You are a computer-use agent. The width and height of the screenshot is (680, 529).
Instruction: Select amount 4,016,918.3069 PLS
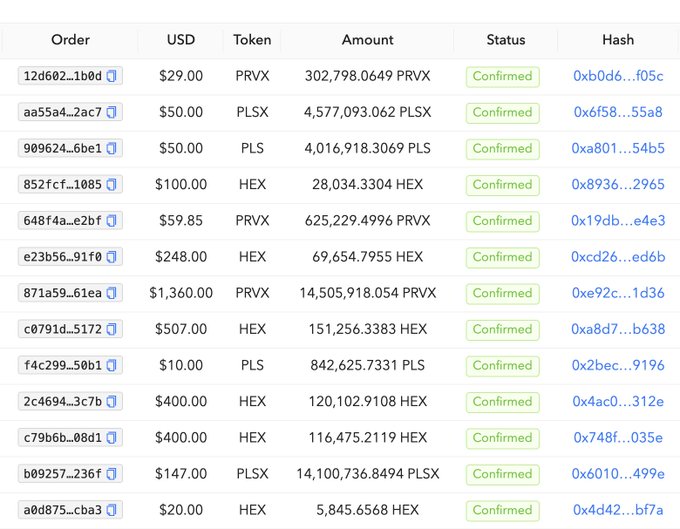click(x=367, y=148)
